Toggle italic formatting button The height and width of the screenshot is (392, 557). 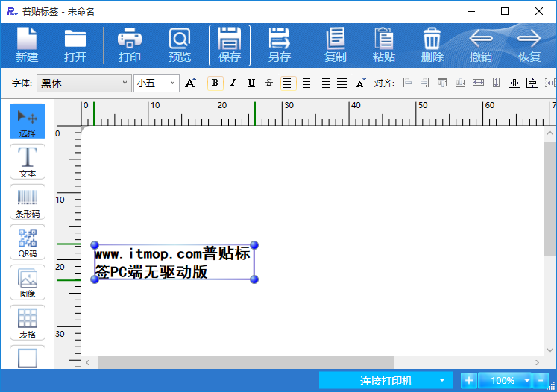[233, 83]
